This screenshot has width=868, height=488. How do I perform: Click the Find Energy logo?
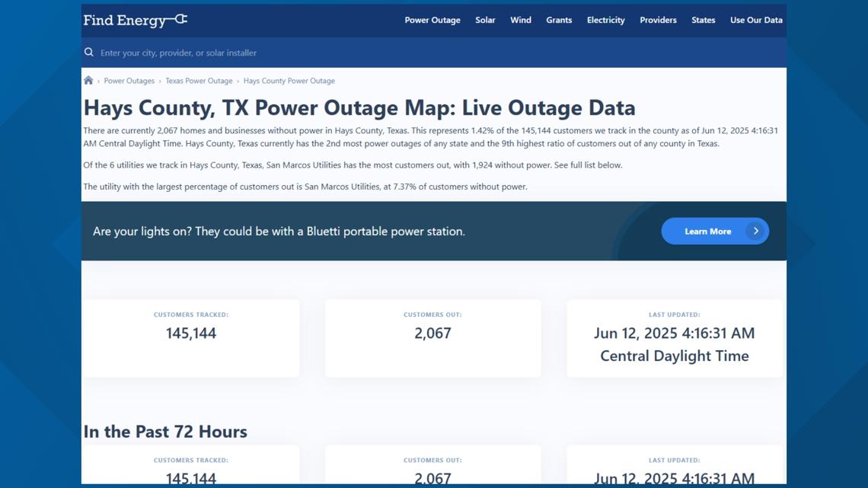(x=135, y=20)
